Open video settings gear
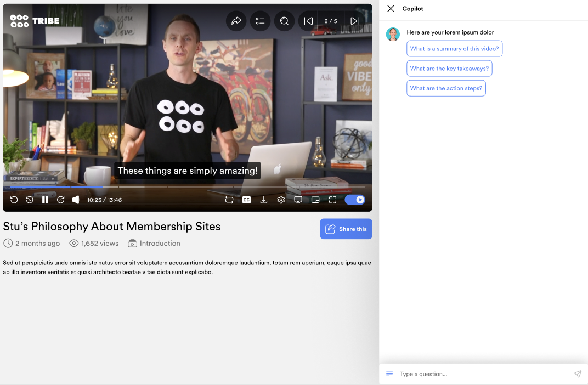588x385 pixels. (x=281, y=200)
